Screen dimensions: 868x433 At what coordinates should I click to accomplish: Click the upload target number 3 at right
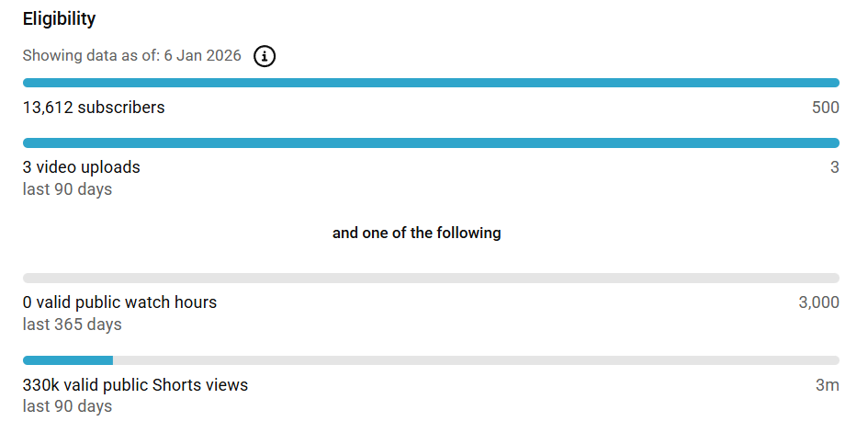(x=834, y=167)
